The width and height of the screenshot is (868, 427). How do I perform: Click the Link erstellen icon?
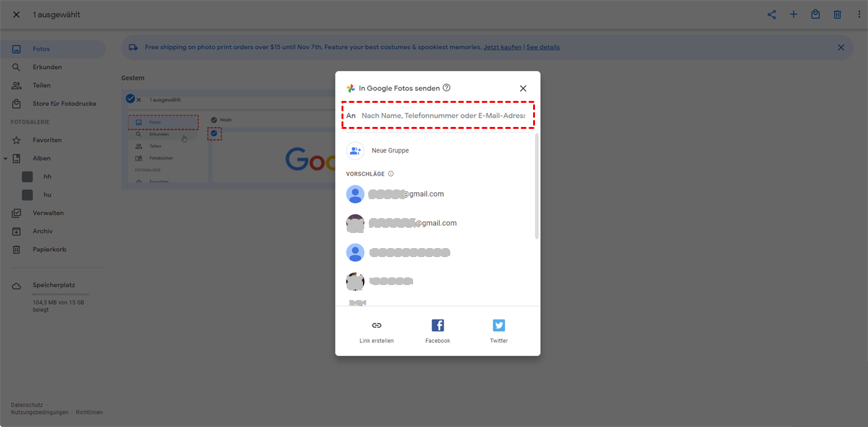pos(377,325)
